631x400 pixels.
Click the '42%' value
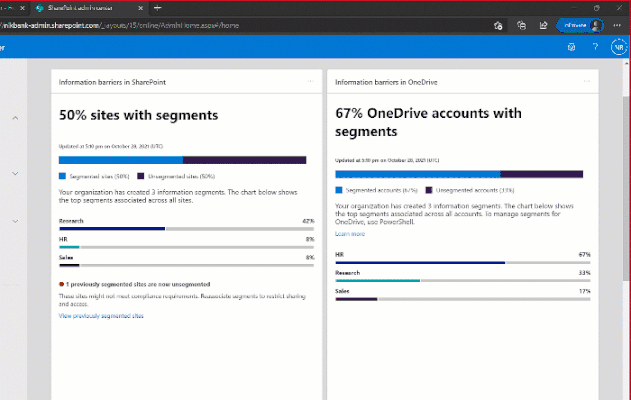point(308,221)
